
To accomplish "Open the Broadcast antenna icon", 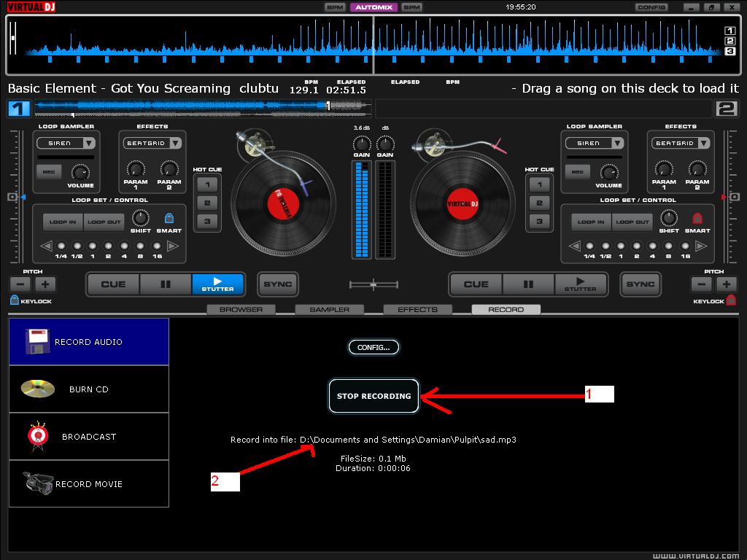I will click(x=38, y=436).
